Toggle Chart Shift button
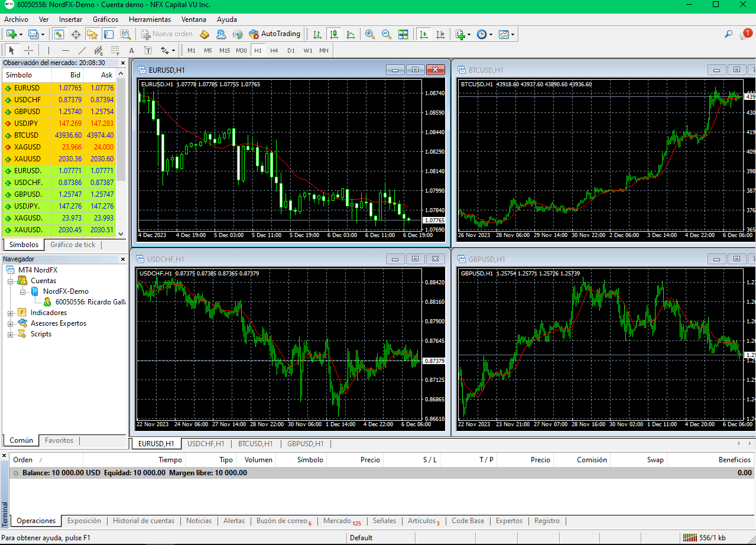 click(x=440, y=34)
